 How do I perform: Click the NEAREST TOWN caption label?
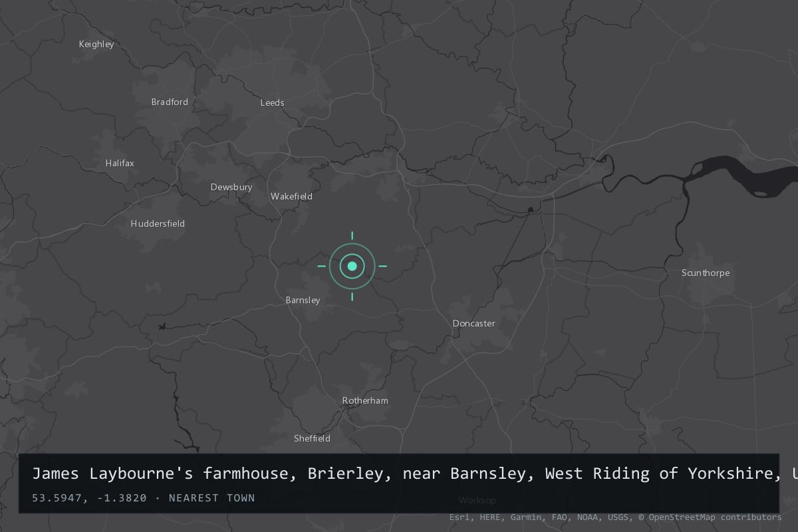click(211, 498)
